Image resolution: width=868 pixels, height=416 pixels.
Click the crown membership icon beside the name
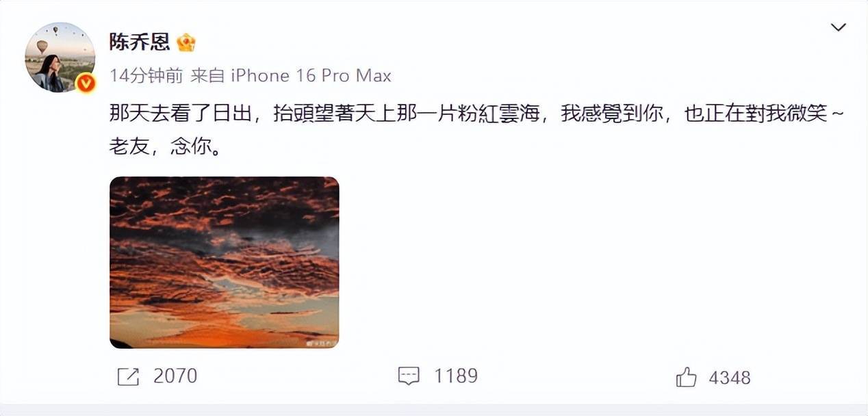tap(186, 42)
